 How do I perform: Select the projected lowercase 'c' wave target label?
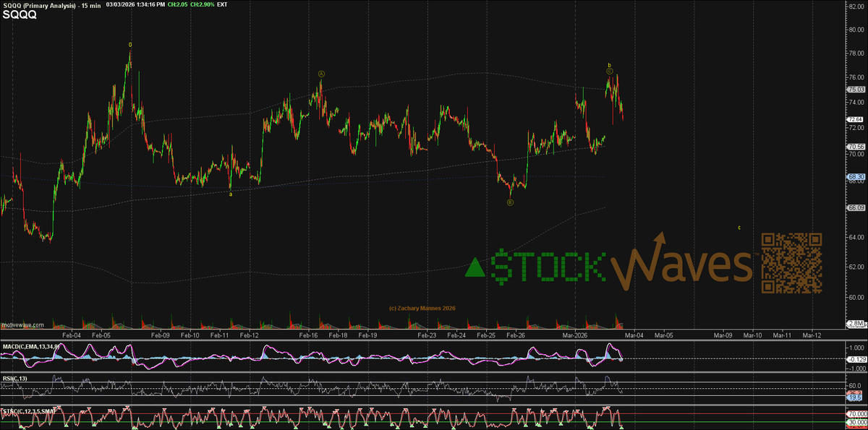tap(739, 228)
